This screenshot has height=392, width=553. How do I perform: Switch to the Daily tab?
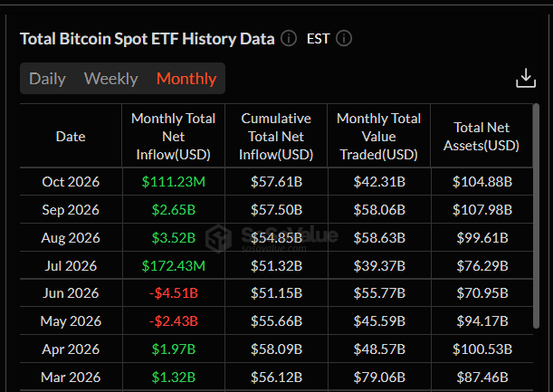(47, 79)
